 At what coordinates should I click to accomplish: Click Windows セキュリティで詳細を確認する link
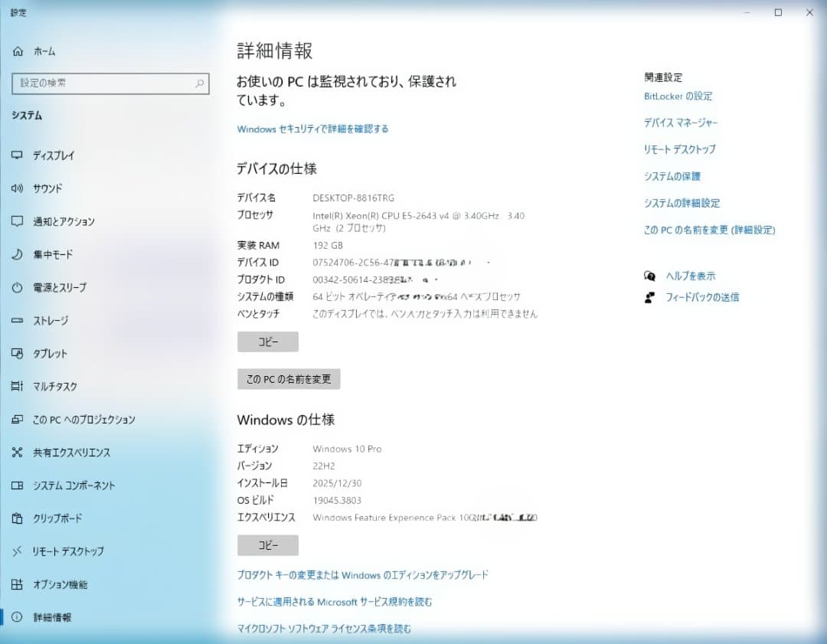click(x=312, y=129)
